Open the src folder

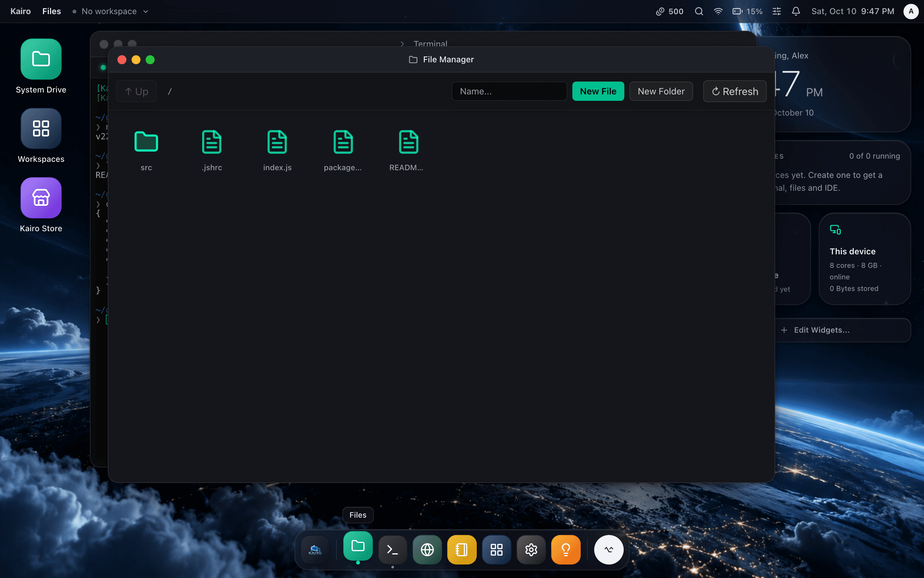point(146,151)
